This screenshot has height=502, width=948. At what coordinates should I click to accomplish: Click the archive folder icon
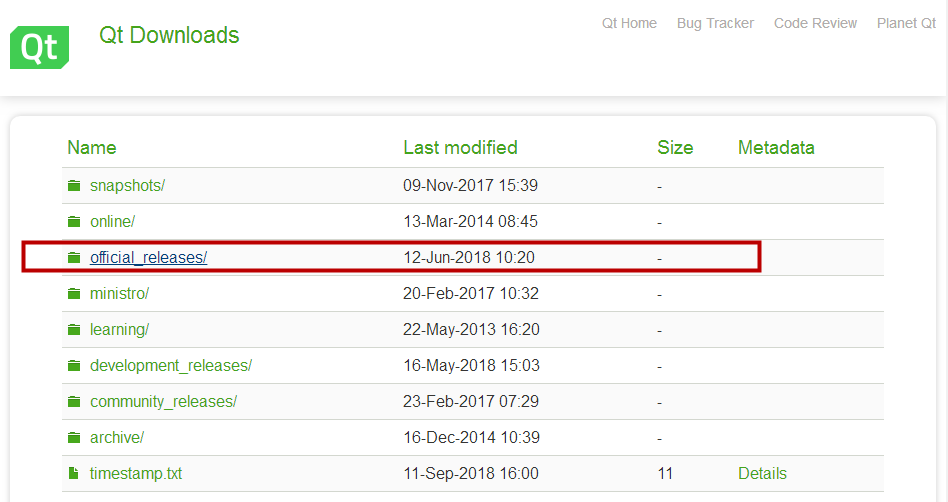[x=74, y=437]
